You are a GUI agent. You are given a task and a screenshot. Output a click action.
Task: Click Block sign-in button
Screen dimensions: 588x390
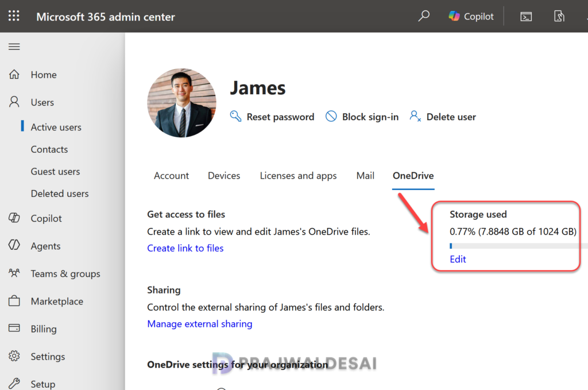tap(362, 117)
